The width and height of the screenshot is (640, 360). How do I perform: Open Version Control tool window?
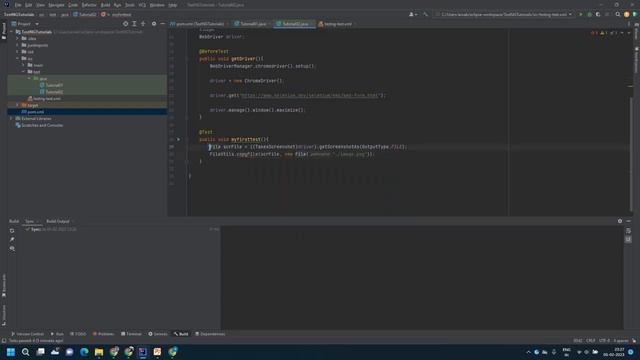coord(27,334)
